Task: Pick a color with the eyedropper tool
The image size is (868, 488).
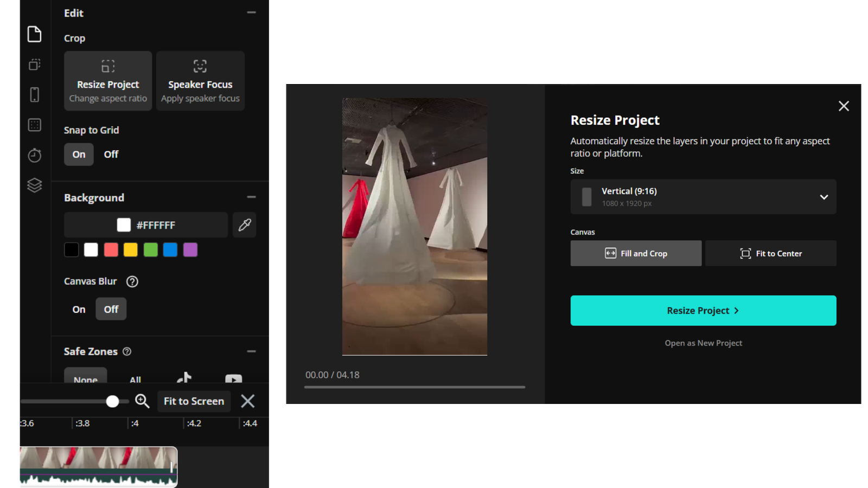Action: tap(244, 224)
